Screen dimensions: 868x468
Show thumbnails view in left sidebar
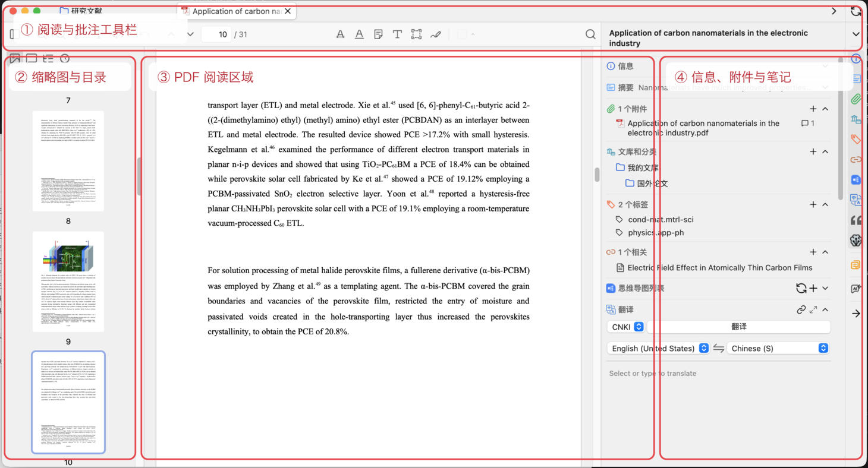click(15, 58)
